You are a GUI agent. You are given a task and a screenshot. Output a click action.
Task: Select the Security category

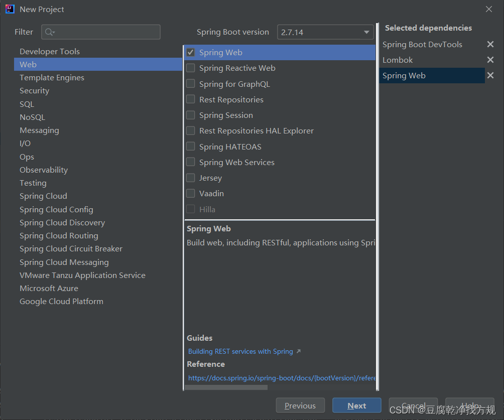(98, 91)
